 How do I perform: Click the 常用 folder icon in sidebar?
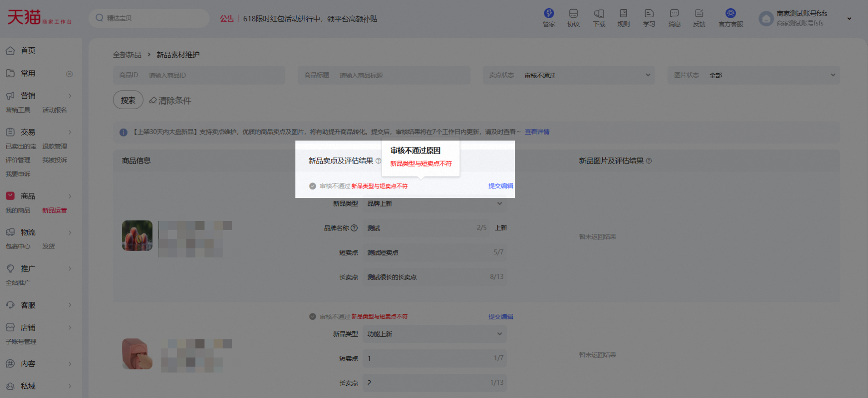click(x=10, y=73)
